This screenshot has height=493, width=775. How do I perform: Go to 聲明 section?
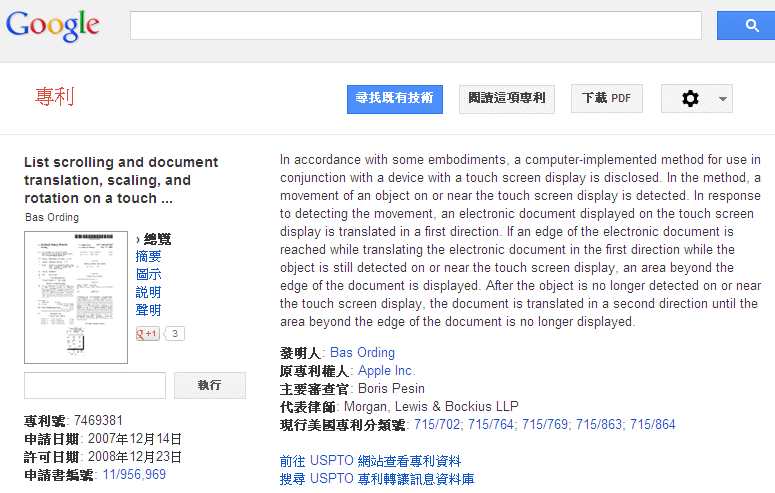[148, 310]
